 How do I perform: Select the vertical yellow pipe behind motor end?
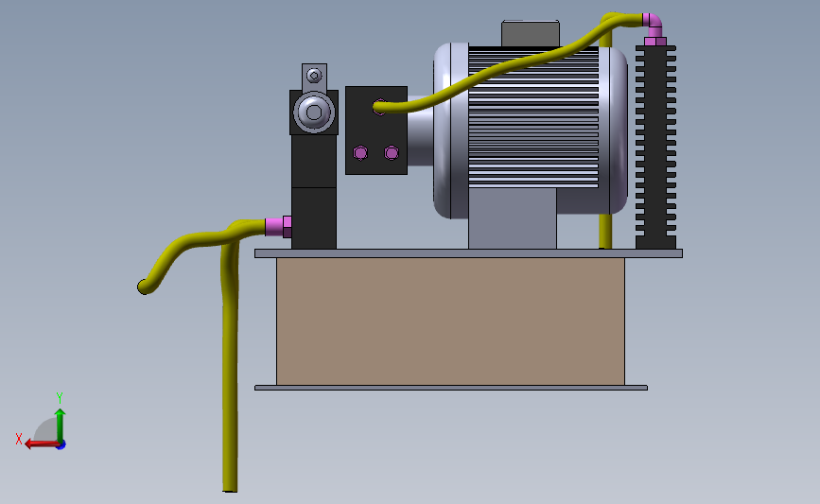coord(605,230)
